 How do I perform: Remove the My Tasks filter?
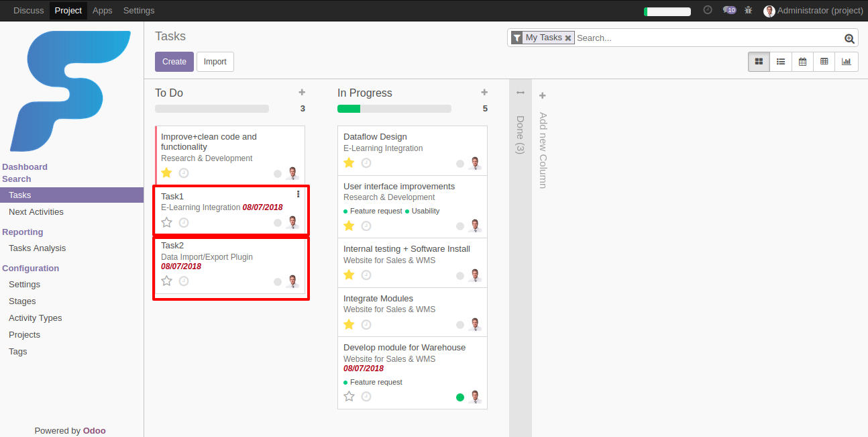click(x=568, y=38)
